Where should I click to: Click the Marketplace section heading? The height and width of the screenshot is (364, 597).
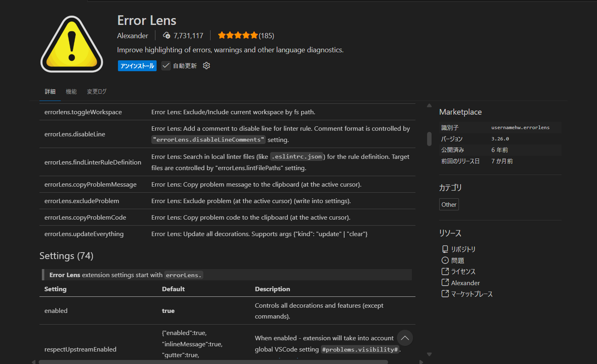pyautogui.click(x=460, y=112)
